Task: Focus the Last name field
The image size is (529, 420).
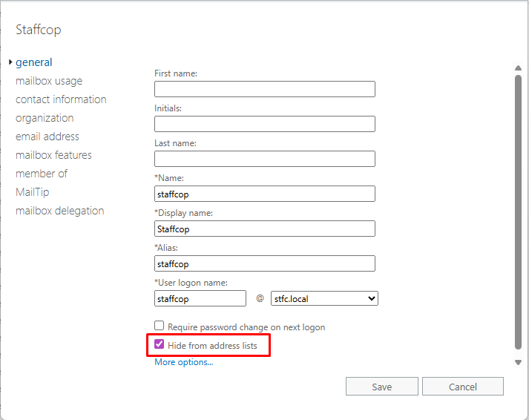Action: click(264, 159)
